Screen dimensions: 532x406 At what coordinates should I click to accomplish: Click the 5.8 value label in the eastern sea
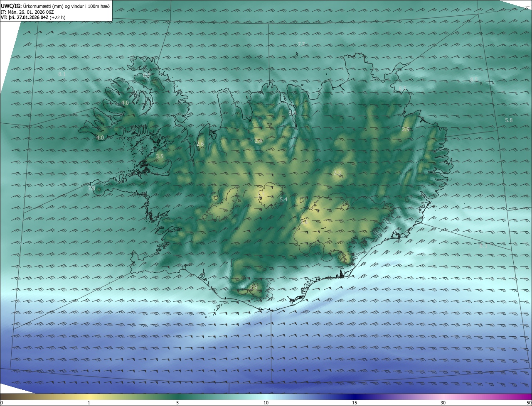point(509,120)
